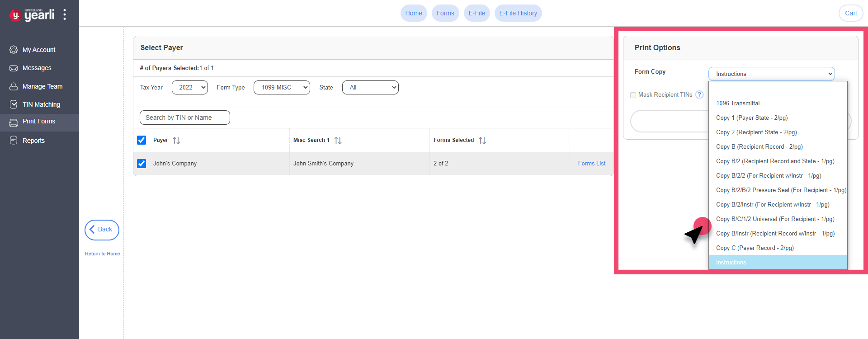The height and width of the screenshot is (339, 868).
Task: Select Copy B/2/2 For Recipient w/Instr
Action: tap(778, 175)
